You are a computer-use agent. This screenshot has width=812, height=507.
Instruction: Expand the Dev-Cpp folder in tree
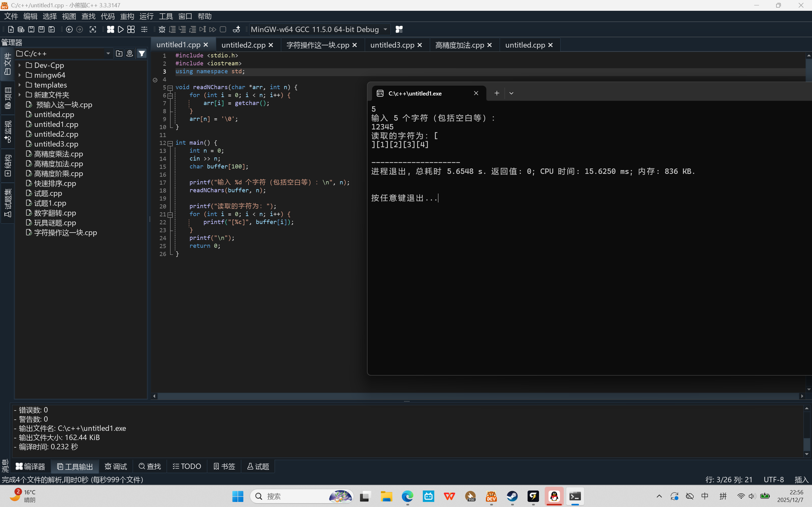[x=20, y=65]
